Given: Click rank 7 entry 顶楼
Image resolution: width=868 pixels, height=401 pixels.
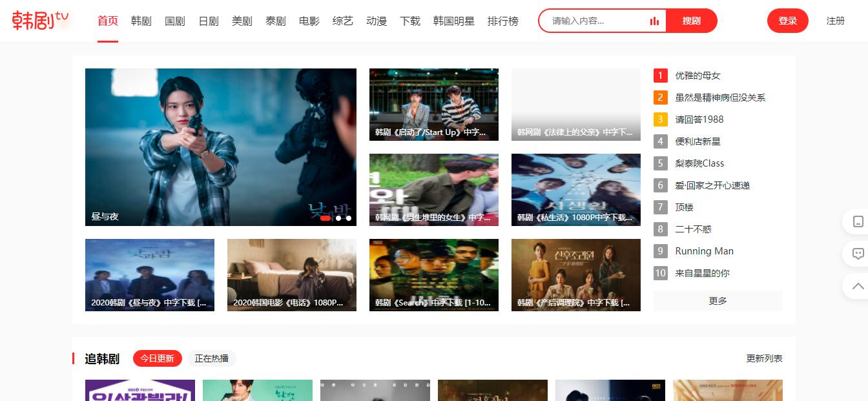Looking at the screenshot, I should (x=684, y=207).
